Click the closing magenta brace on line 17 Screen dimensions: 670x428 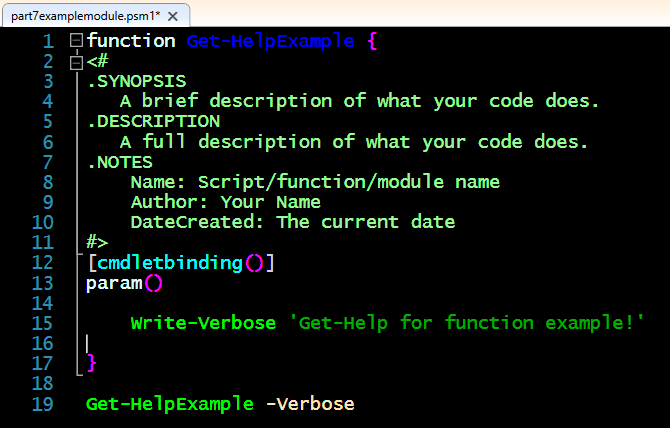92,363
